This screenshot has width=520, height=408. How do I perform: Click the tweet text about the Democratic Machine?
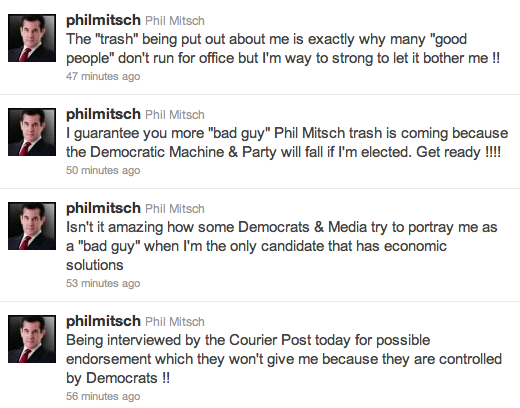[287, 143]
